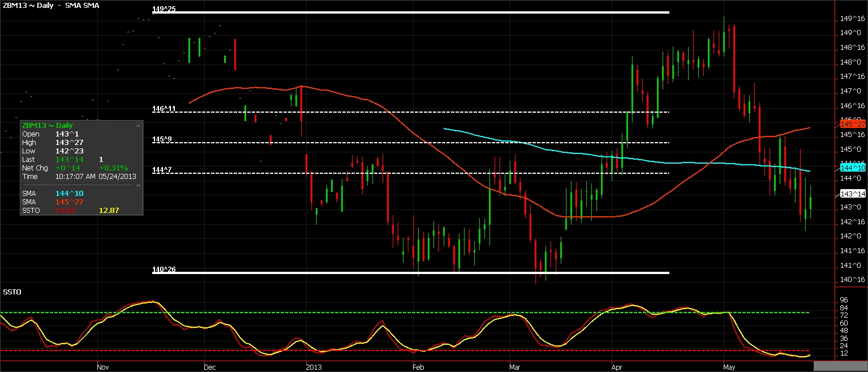Viewport: 868px width, 372px height.
Task: Click the 96 level on the SSTO scale
Action: point(844,300)
